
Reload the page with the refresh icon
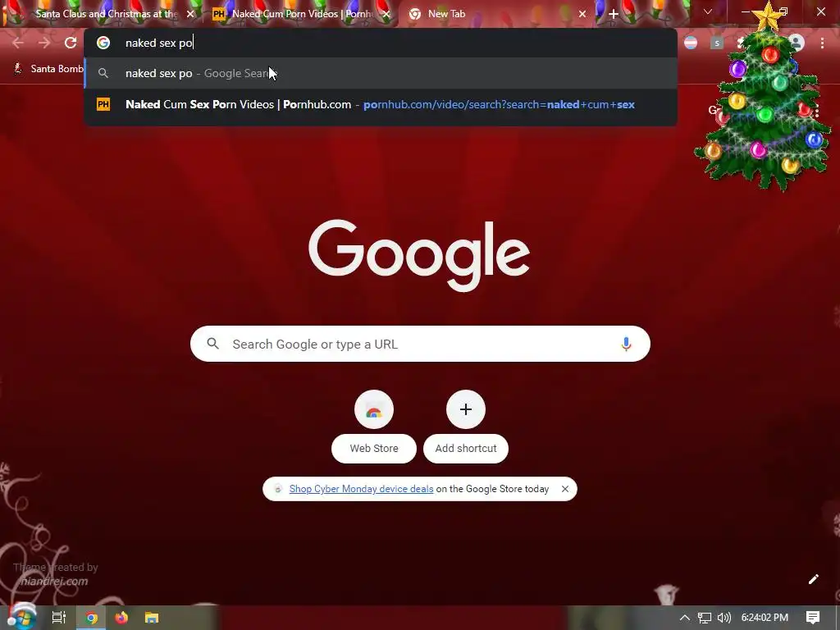(x=71, y=43)
